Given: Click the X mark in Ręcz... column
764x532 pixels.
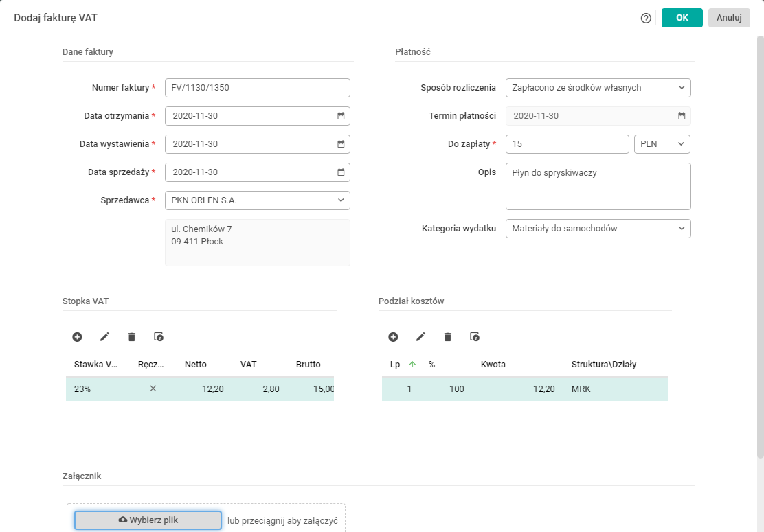Looking at the screenshot, I should coord(153,389).
